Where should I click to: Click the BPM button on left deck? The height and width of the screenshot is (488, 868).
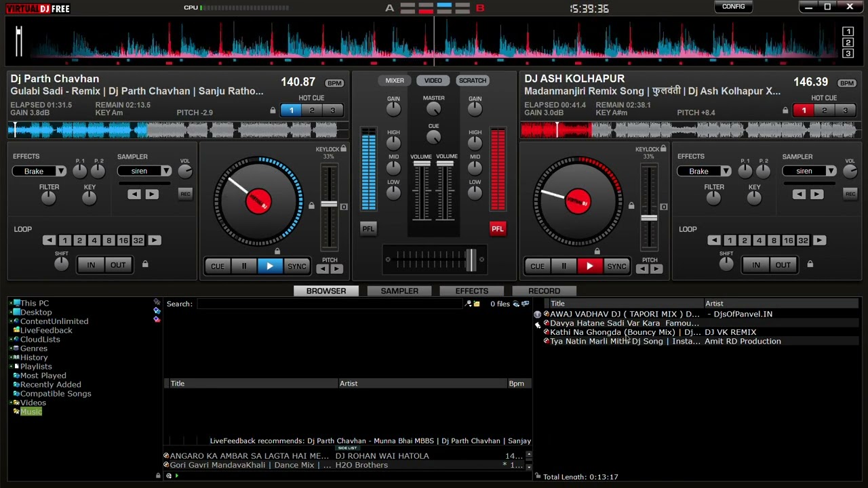coord(334,83)
